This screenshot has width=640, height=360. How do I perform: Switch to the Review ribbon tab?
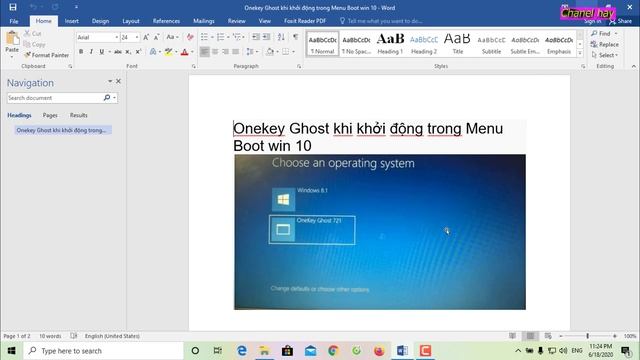(x=236, y=21)
